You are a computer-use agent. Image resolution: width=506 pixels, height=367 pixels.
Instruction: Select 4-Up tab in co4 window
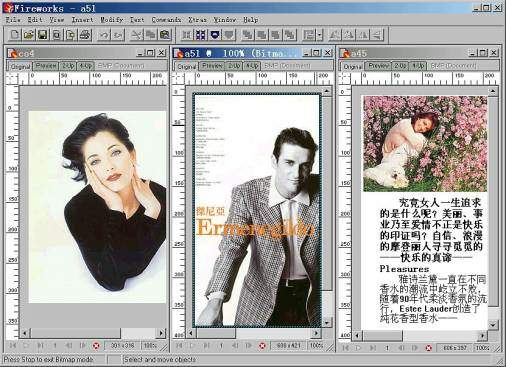coord(85,66)
